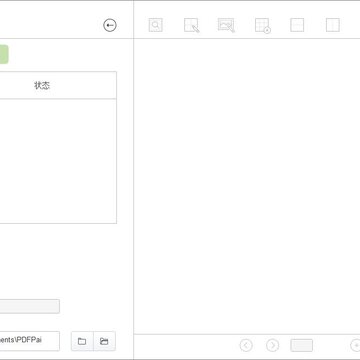360x360 pixels.
Task: Select the image region edit tool
Action: point(226,25)
